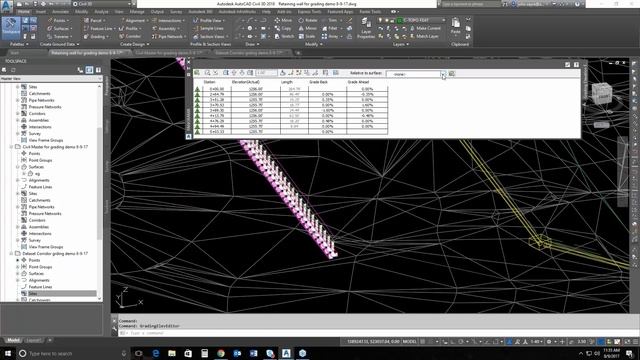
Task: Select the eg surface in Toolspace tree
Action: pyautogui.click(x=37, y=173)
